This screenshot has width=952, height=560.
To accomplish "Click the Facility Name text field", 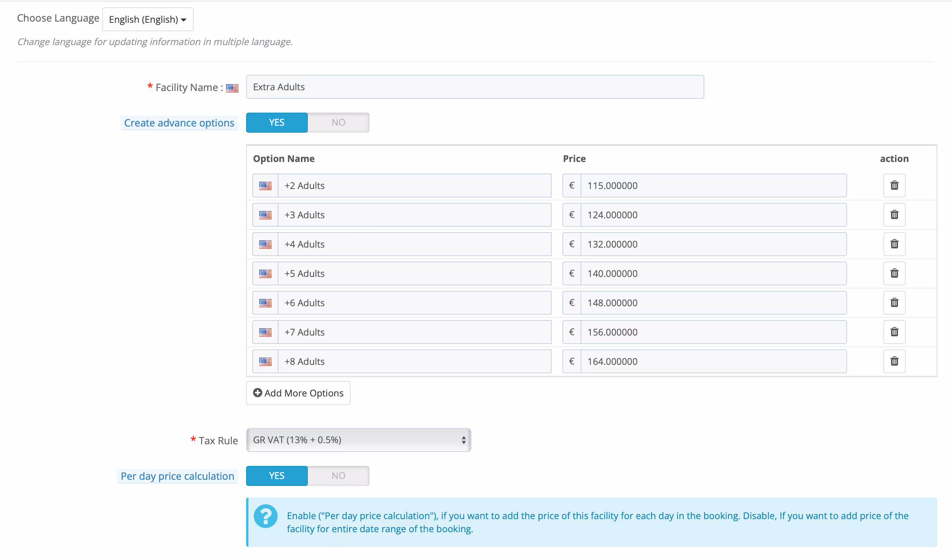I will 475,87.
